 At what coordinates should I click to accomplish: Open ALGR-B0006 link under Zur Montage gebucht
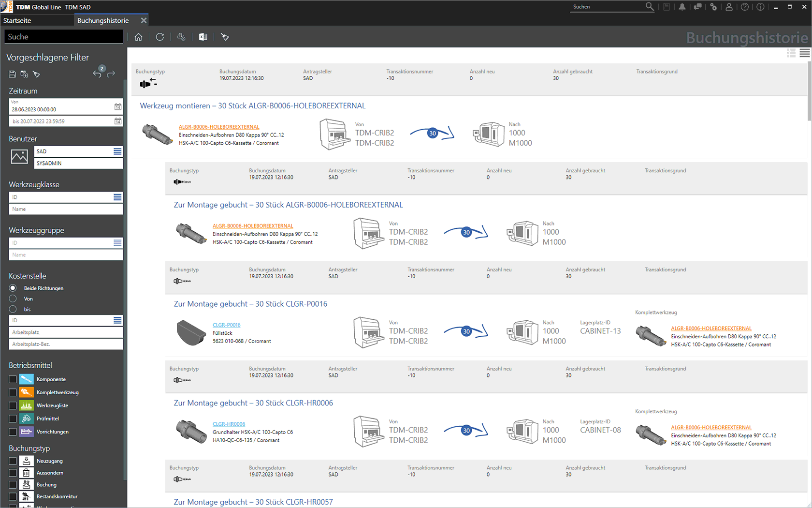click(x=253, y=226)
